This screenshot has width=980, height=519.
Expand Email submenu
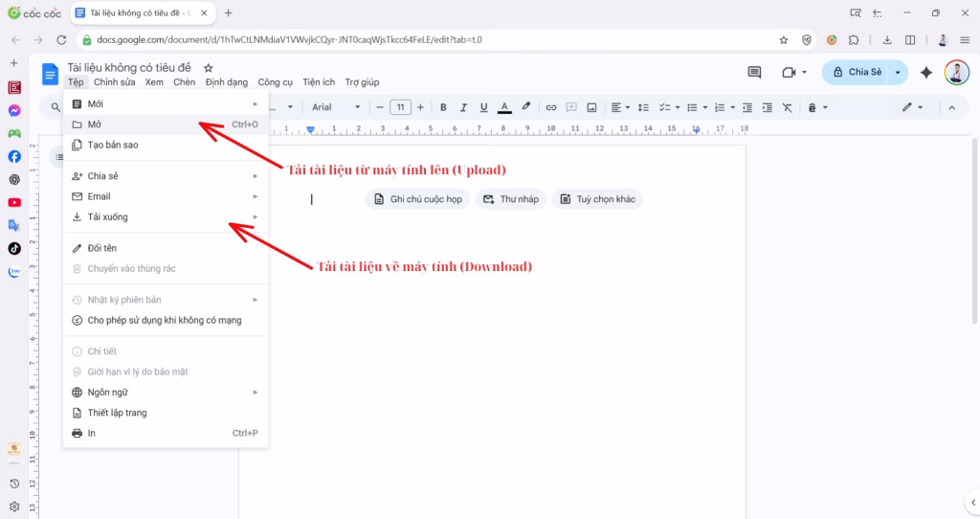click(x=255, y=196)
